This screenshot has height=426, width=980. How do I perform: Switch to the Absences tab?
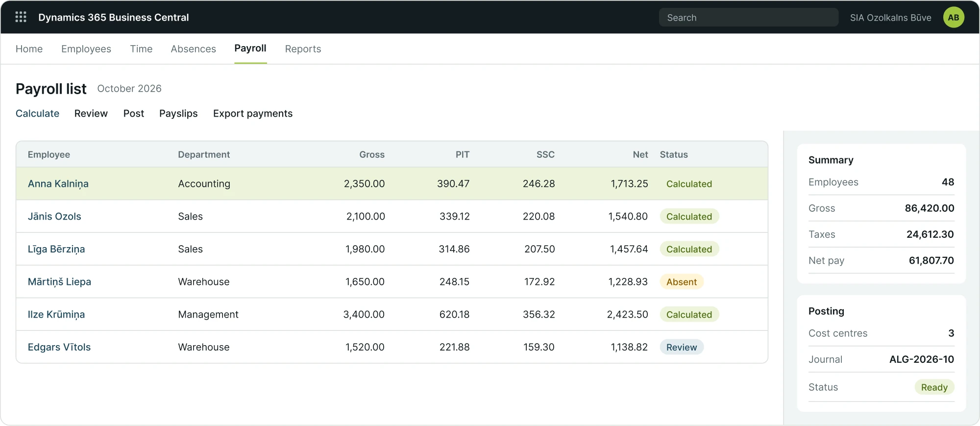click(193, 49)
